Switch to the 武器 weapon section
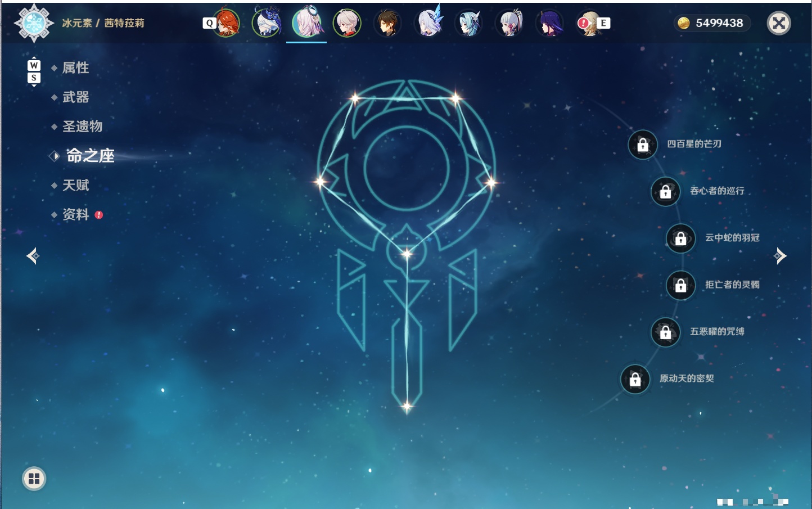The height and width of the screenshot is (509, 812). tap(75, 97)
